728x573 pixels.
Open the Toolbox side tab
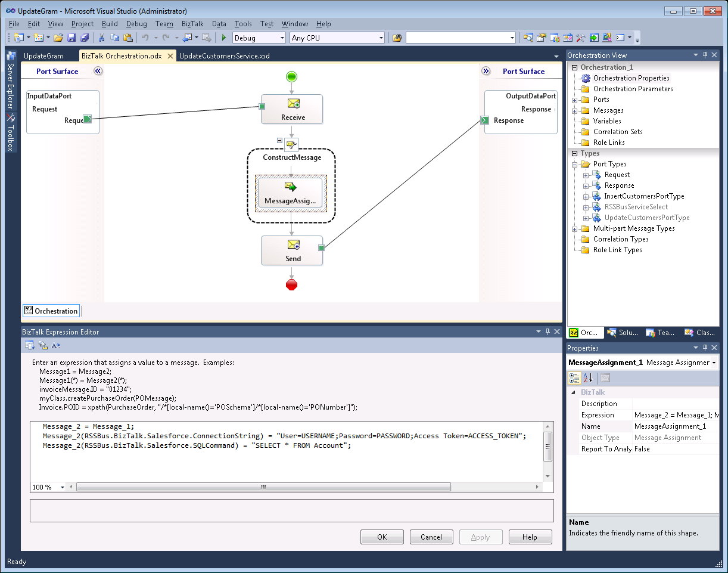10,132
